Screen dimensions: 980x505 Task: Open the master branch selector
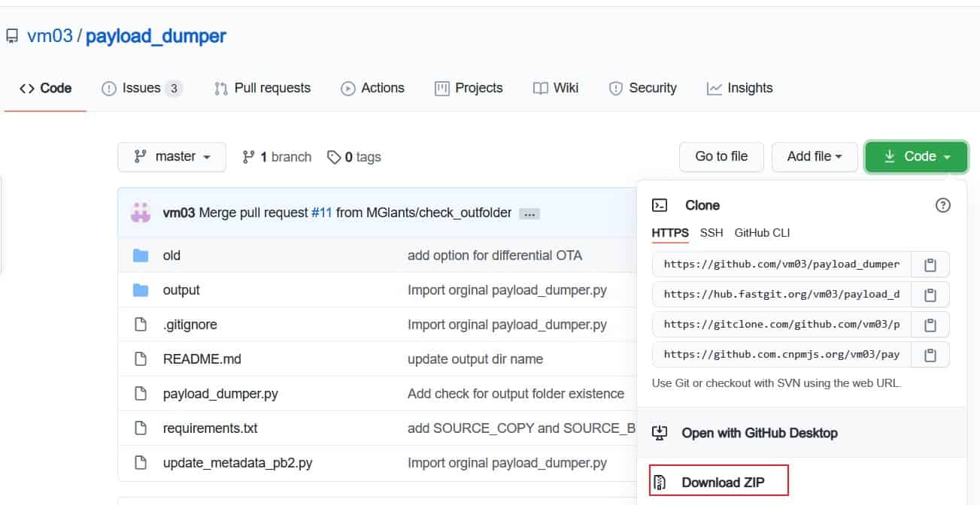pos(171,156)
